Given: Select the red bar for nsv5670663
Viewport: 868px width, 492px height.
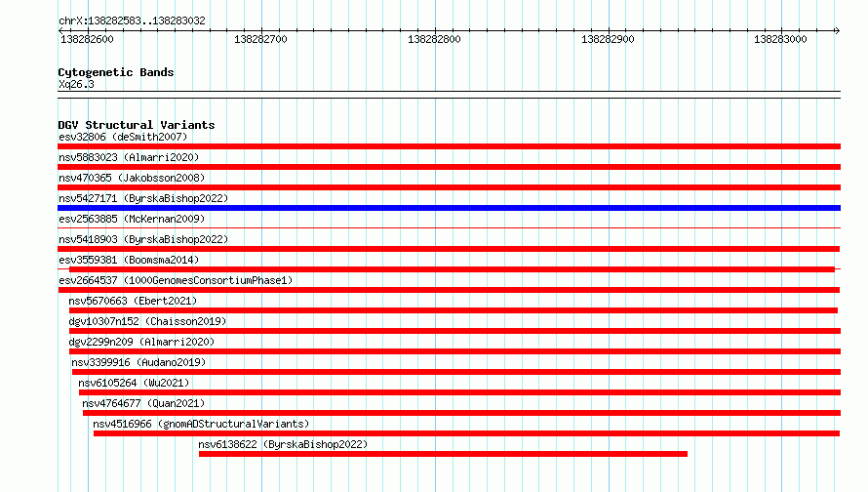Looking at the screenshot, I should coord(454,310).
